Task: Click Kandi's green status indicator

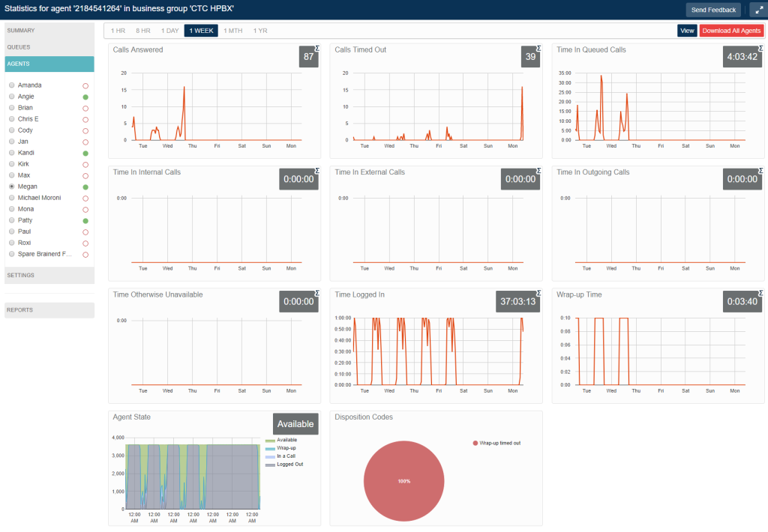Action: click(x=85, y=153)
